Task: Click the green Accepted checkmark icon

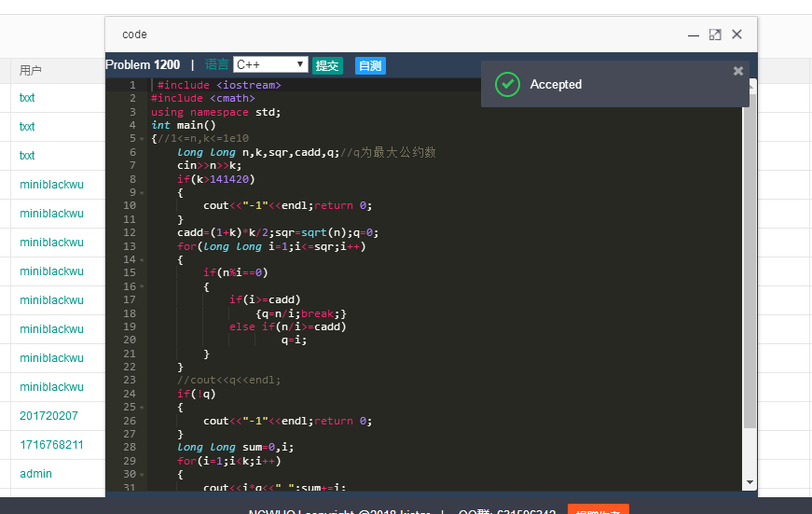Action: tap(507, 85)
